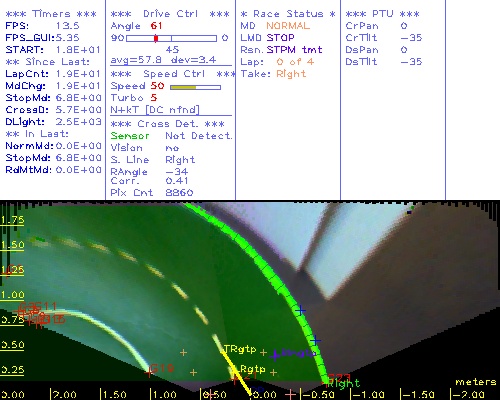500x400 pixels.
Task: Click the PTU section header
Action: click(383, 14)
